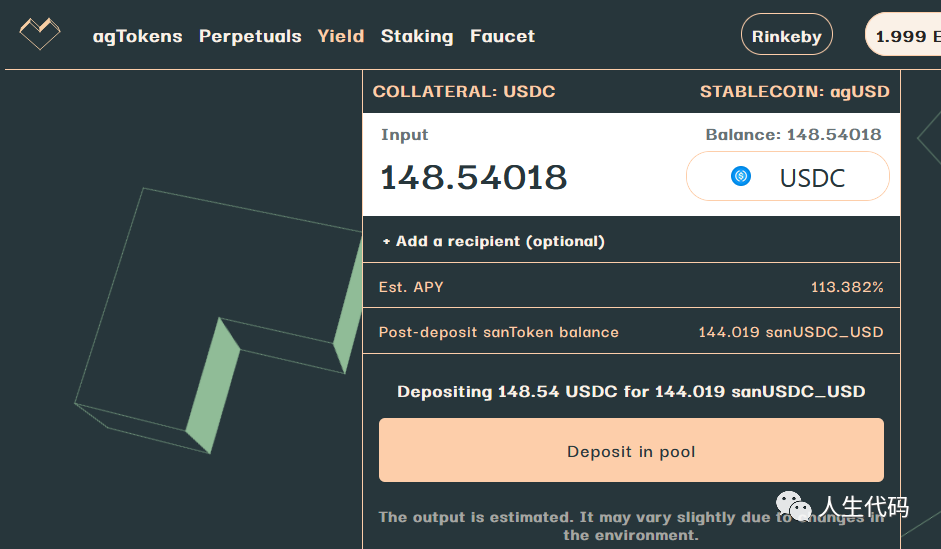Open the USDC token selector
Viewport: 941px width, 549px height.
tap(787, 176)
